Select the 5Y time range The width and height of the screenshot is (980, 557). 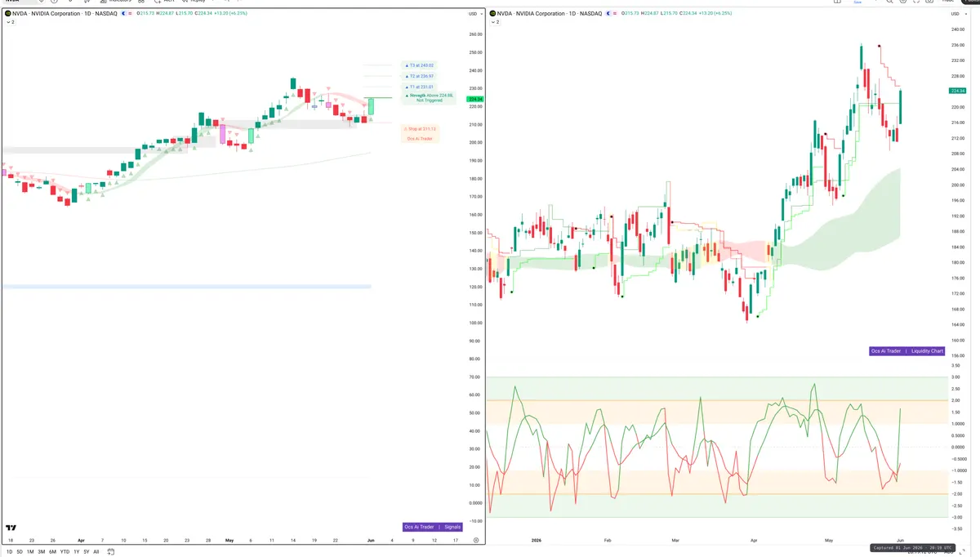(x=87, y=552)
